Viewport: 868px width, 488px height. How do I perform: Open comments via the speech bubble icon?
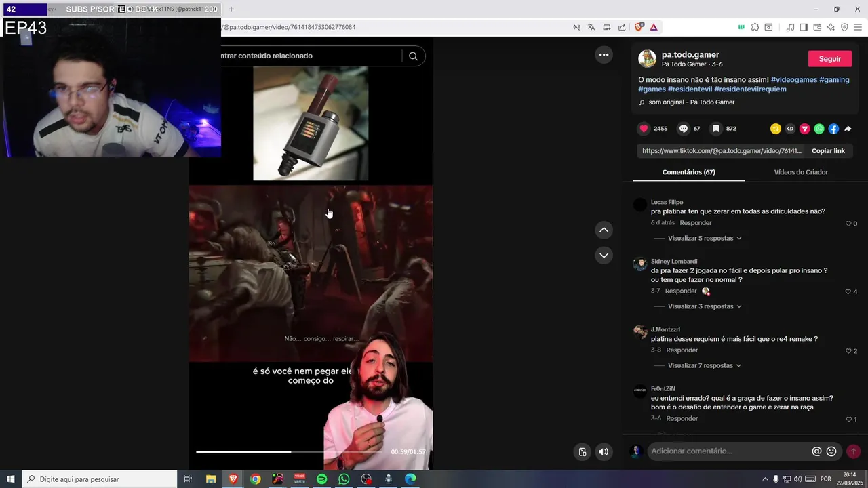tap(684, 129)
